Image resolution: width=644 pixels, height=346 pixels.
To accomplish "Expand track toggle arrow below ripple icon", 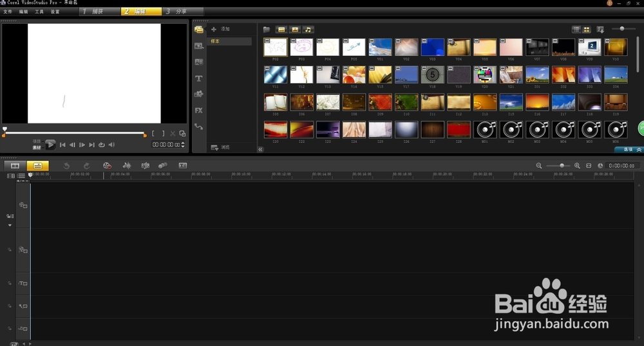I will [x=10, y=226].
